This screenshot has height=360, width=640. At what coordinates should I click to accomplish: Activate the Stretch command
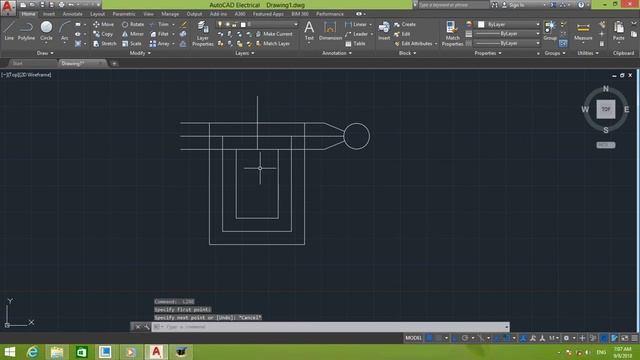[104, 43]
